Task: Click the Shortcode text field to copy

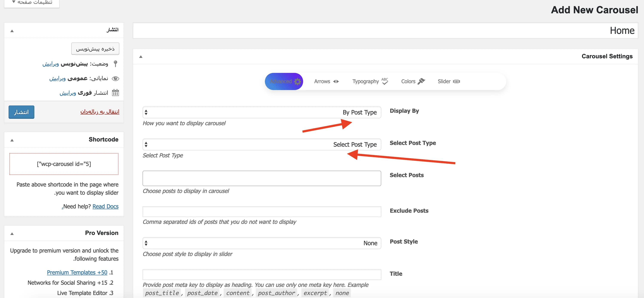Action: coord(63,164)
